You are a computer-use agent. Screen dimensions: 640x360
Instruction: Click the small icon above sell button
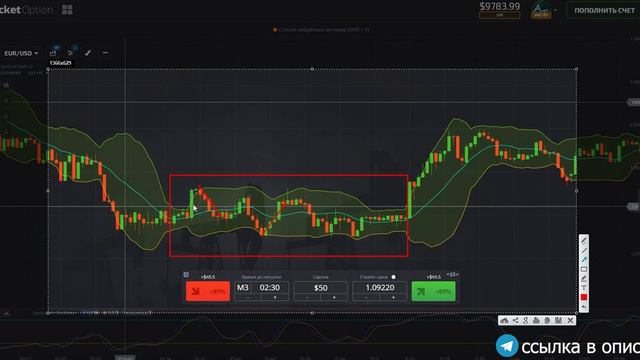(x=186, y=275)
